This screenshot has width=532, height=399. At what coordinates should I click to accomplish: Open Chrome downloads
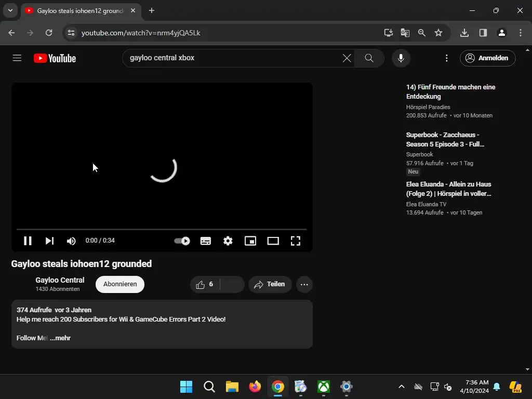click(464, 33)
